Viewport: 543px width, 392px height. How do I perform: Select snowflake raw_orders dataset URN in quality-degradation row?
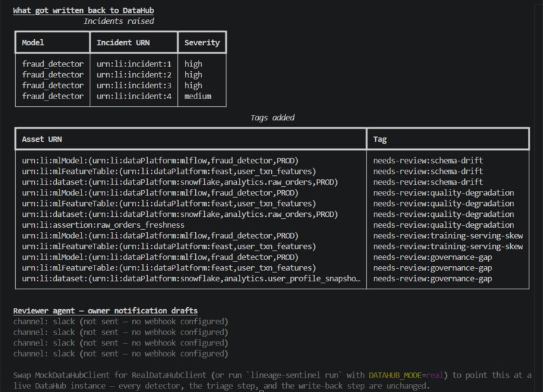(180, 214)
